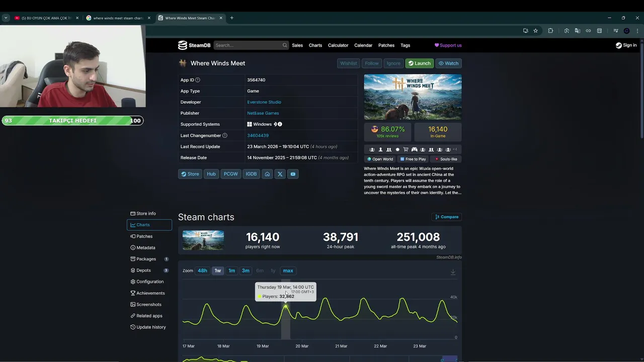
Task: Open the Patches header menu item
Action: point(386,45)
